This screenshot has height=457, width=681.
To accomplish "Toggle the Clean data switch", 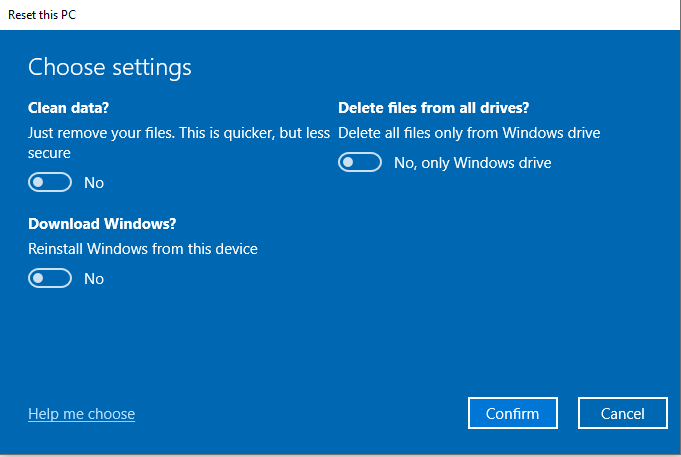I will tap(50, 182).
